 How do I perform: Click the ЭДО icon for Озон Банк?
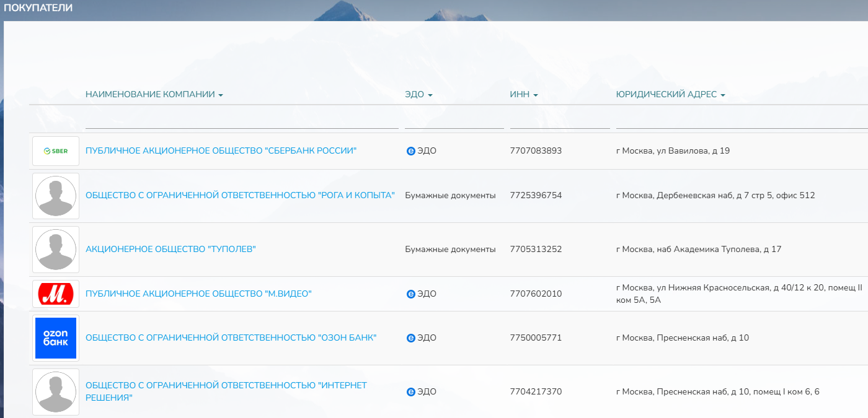coord(411,337)
